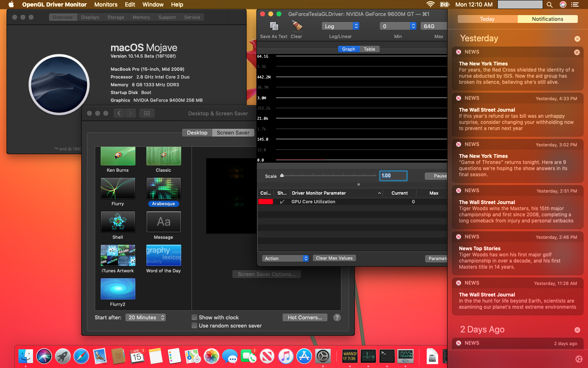Select the Displays tab in About This Mac

click(x=90, y=17)
